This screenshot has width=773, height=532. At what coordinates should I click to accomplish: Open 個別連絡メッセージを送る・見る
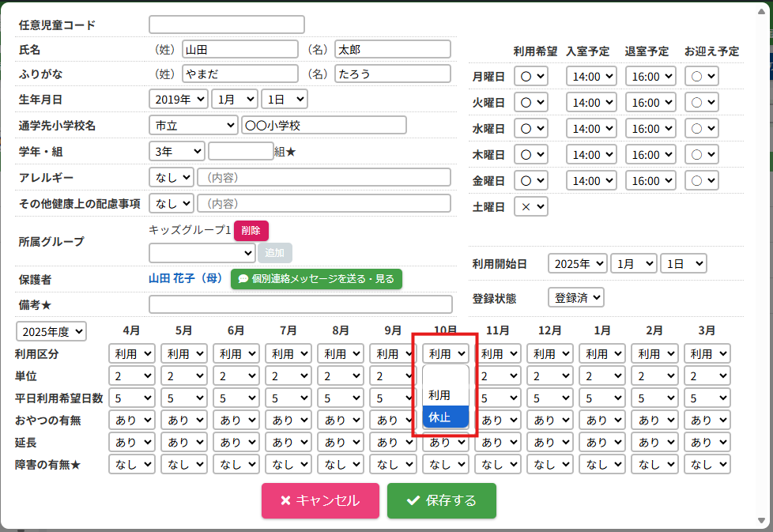tap(316, 279)
